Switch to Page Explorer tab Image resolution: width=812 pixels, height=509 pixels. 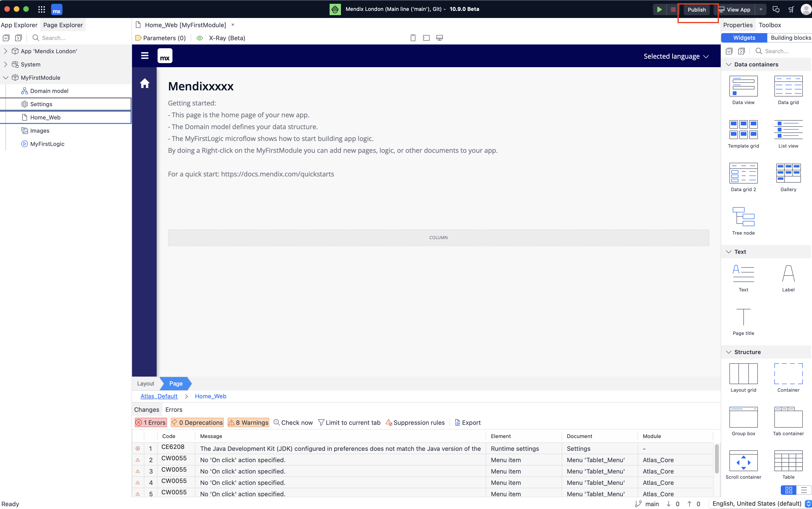[x=63, y=25]
